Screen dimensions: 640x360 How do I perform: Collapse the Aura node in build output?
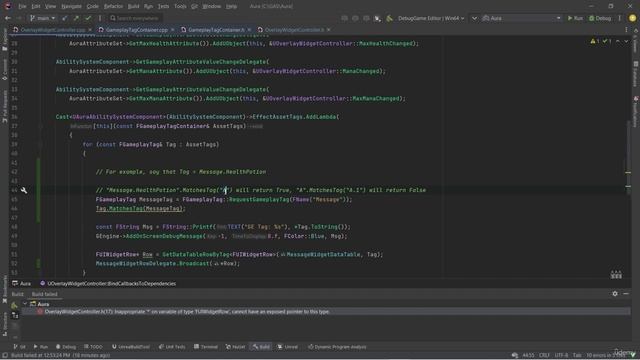click(x=25, y=304)
